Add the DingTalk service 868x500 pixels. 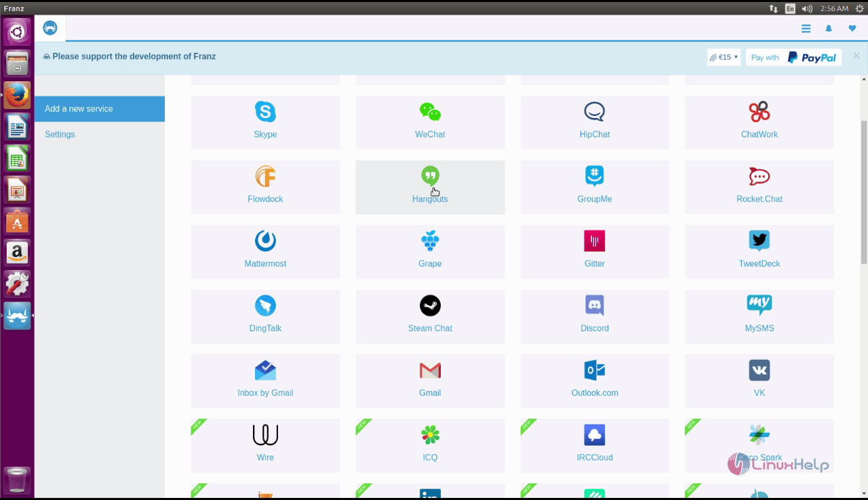[265, 316]
